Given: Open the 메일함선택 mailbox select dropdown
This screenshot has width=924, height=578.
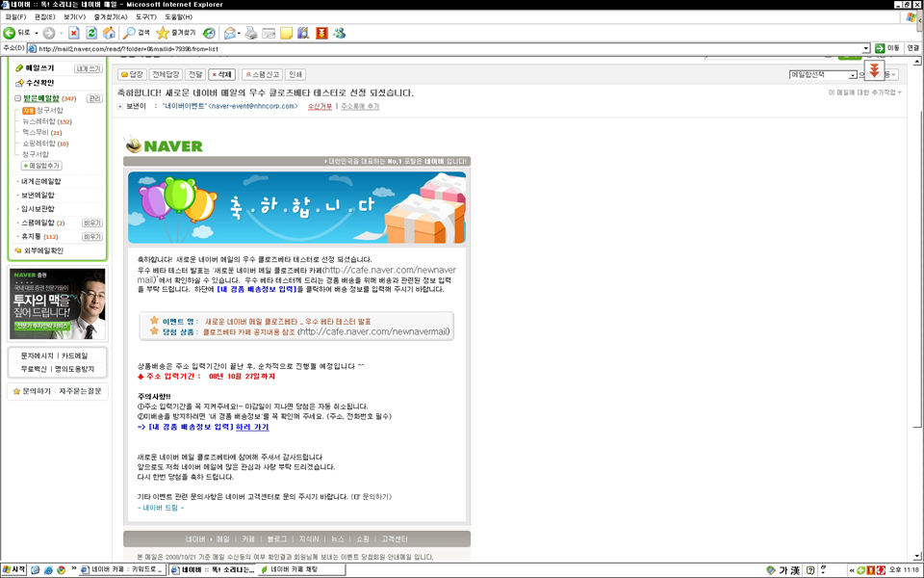Looking at the screenshot, I should [823, 75].
